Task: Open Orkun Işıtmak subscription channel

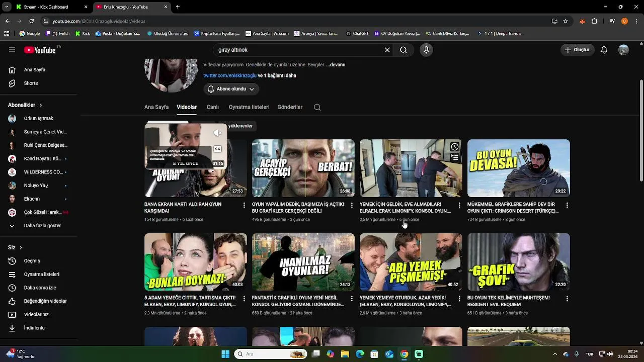Action: (39, 119)
